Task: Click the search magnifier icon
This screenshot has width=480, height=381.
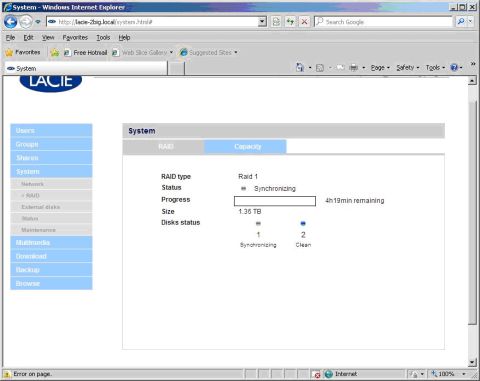Action: tap(461, 22)
